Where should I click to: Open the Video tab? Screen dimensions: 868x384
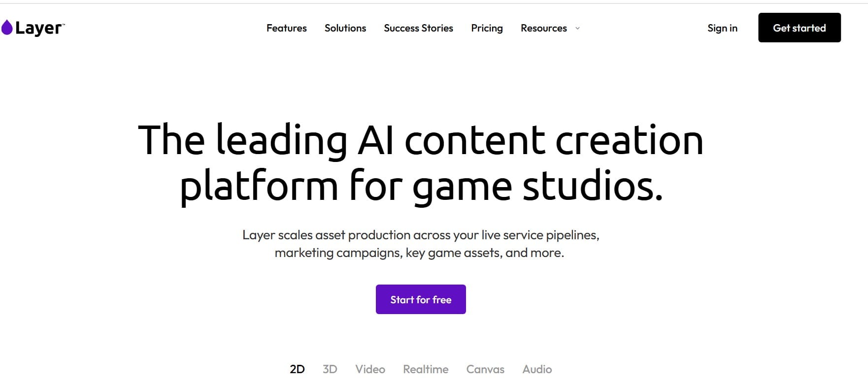pos(370,368)
